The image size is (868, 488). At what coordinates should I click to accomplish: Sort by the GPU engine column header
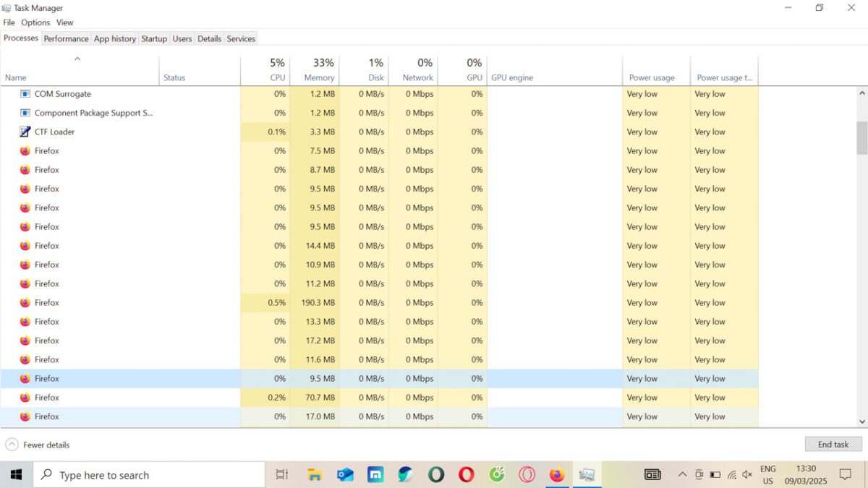tap(555, 70)
